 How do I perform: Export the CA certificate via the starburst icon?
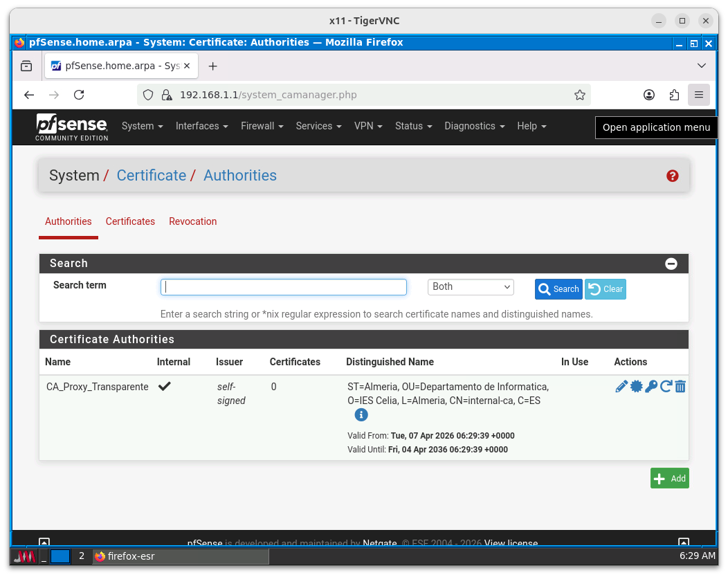636,386
